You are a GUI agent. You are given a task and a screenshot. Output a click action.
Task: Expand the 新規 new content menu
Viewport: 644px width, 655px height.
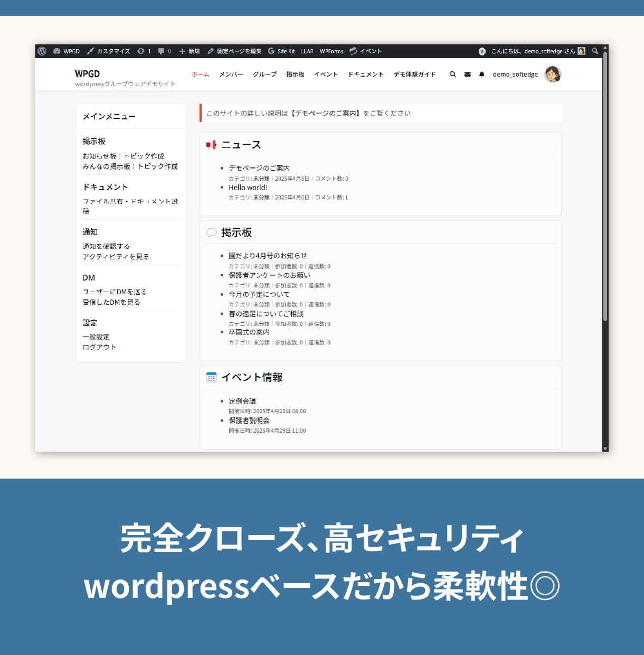[x=190, y=51]
